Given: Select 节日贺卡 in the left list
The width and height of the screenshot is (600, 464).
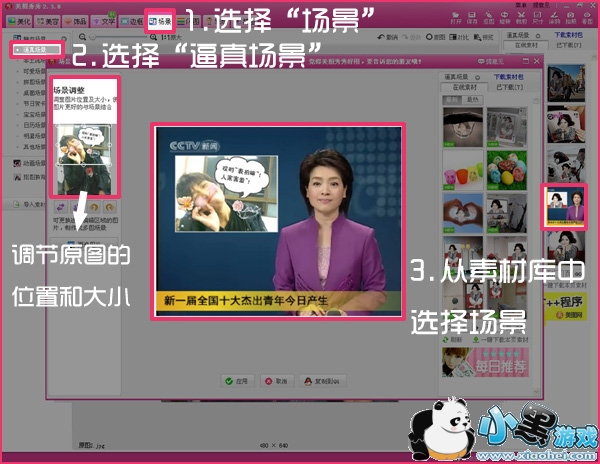Looking at the screenshot, I should (x=34, y=104).
